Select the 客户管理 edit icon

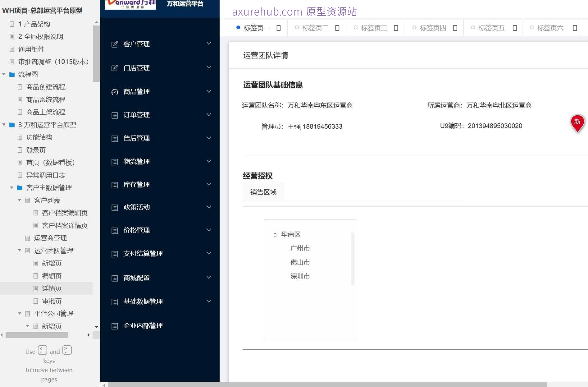click(114, 44)
